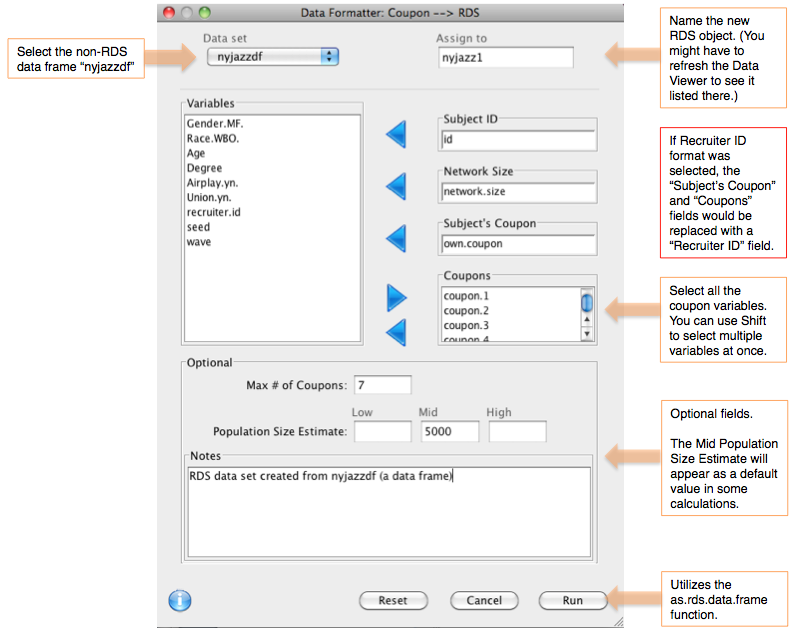Viewport: 799px width, 629px height.
Task: Click the blue arrow beside Subject's Coupon
Action: click(x=396, y=239)
